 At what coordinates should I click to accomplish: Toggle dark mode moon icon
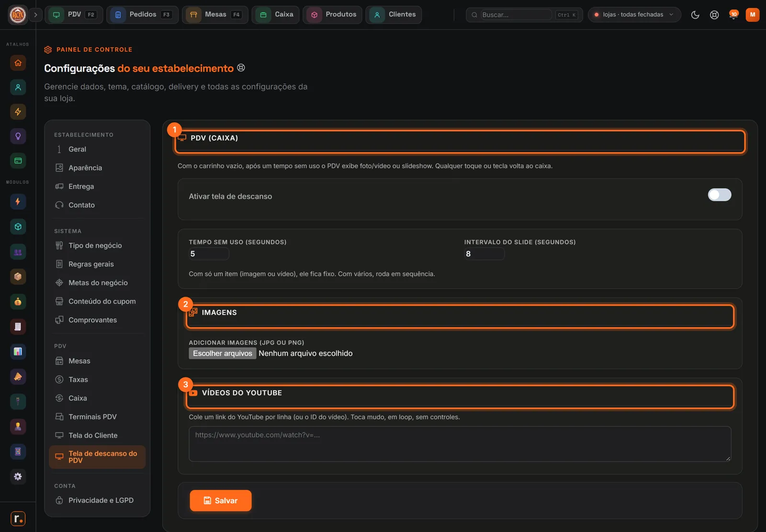tap(695, 15)
